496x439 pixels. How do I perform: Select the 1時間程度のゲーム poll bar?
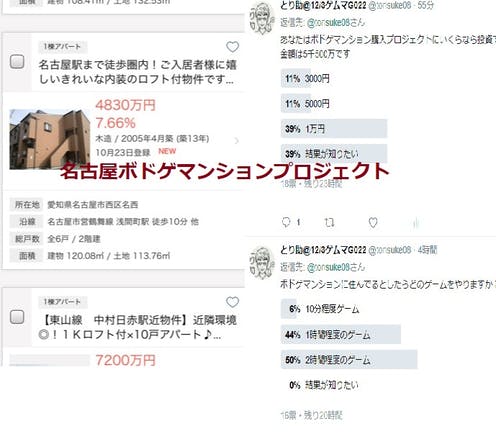point(340,334)
